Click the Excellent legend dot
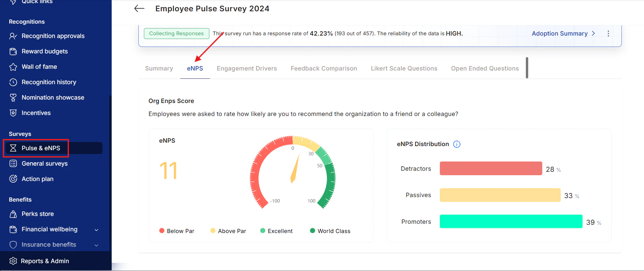 (x=263, y=231)
